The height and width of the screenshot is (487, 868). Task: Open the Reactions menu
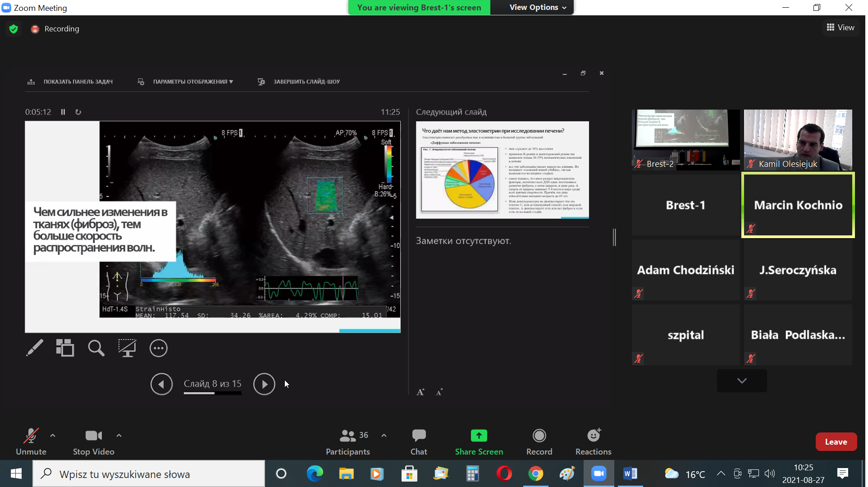(593, 442)
